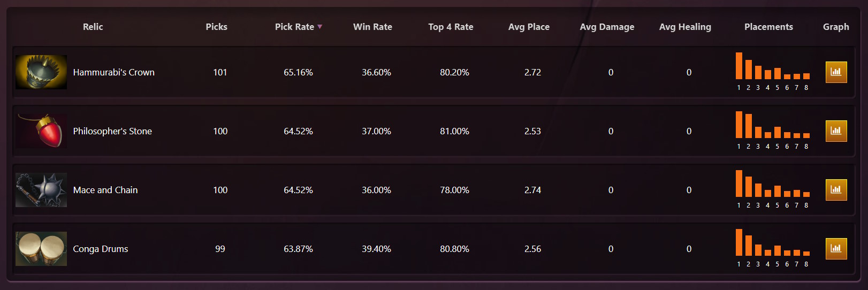The image size is (868, 290).
Task: Sort by Avg Damage header
Action: click(607, 27)
